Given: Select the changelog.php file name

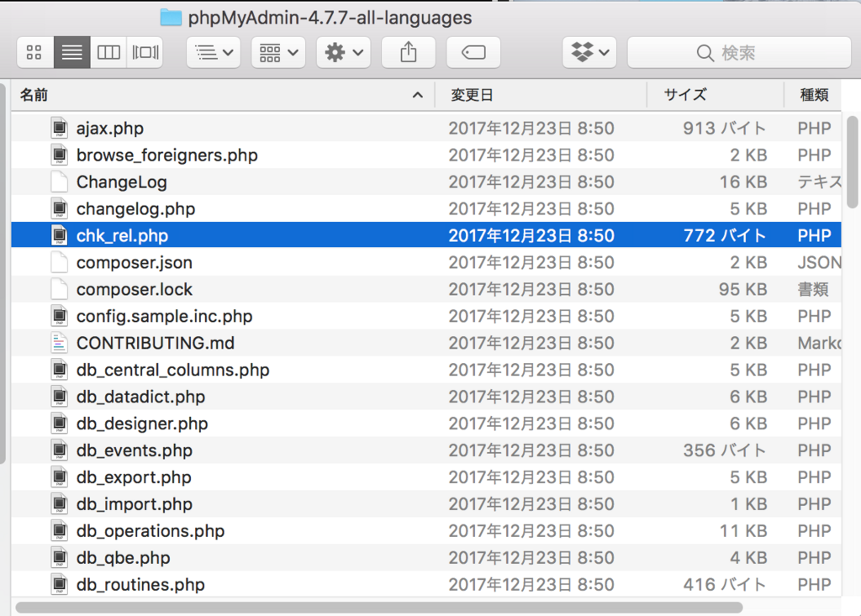Looking at the screenshot, I should pyautogui.click(x=135, y=209).
